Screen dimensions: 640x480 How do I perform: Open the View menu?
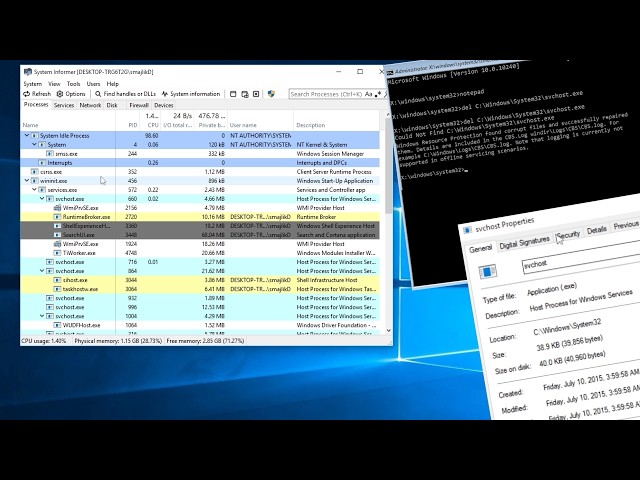(54, 84)
